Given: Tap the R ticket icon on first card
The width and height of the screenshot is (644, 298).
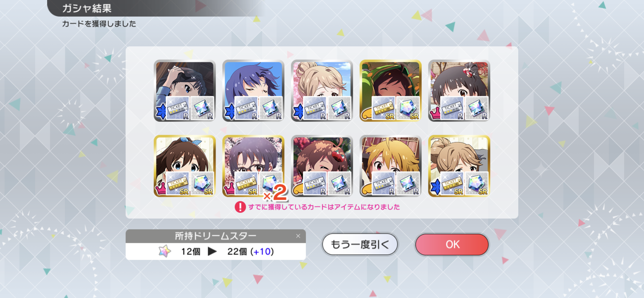Looking at the screenshot, I should click(x=178, y=108).
